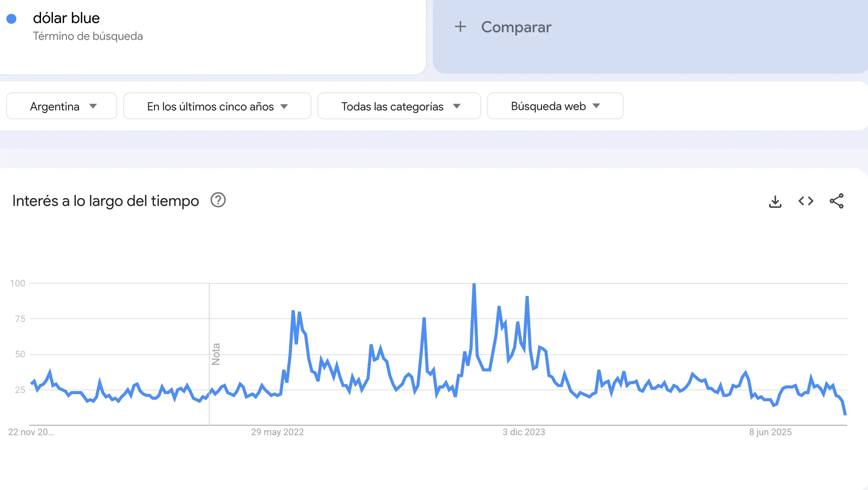Expand the En los últimos cinco años selector
This screenshot has width=868, height=490.
point(217,106)
